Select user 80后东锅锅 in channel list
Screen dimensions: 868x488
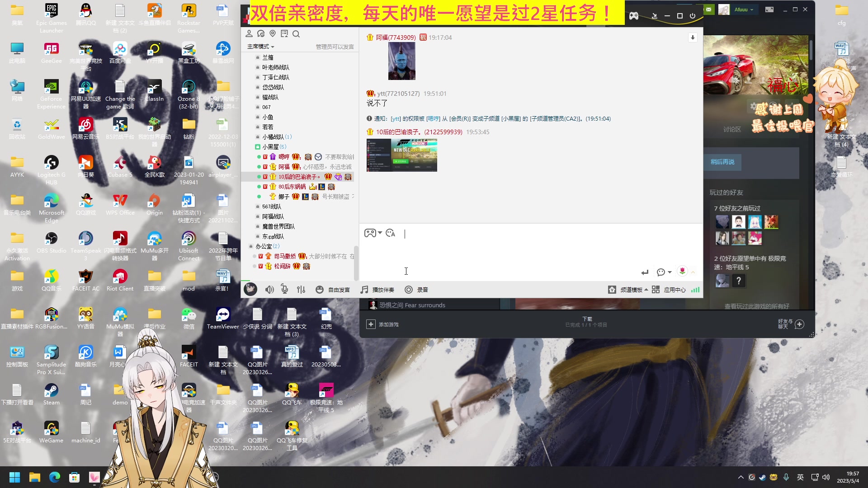pos(292,187)
